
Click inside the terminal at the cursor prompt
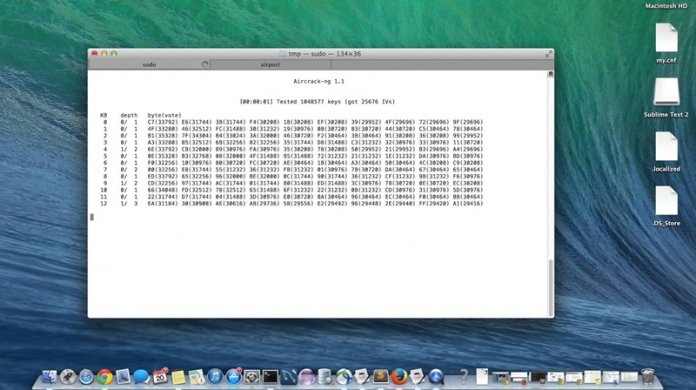(92, 217)
